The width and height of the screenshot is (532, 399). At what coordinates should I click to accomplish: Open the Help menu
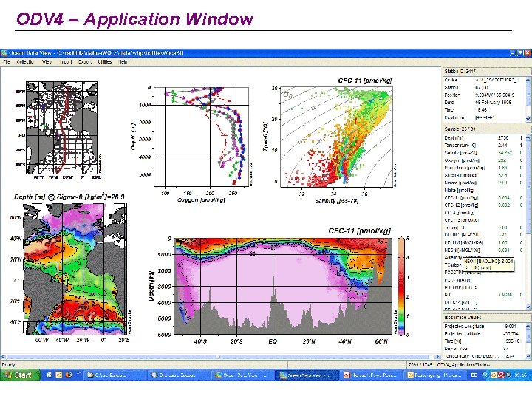pos(123,62)
